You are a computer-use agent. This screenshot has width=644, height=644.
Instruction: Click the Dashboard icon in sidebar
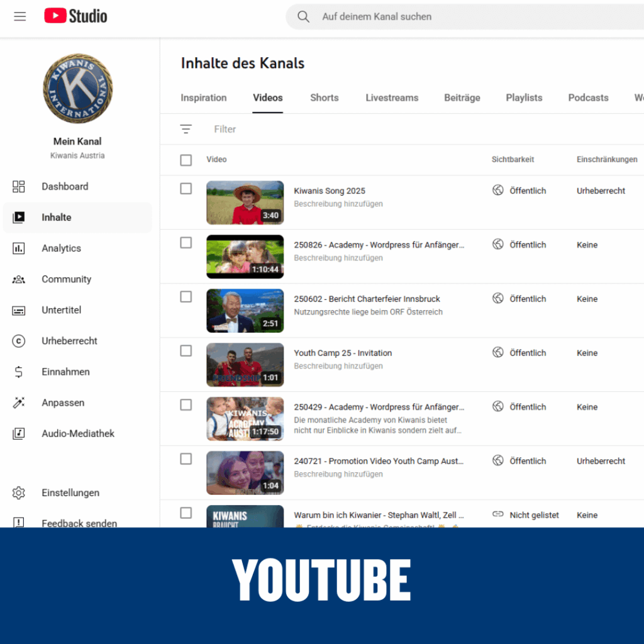tap(19, 186)
